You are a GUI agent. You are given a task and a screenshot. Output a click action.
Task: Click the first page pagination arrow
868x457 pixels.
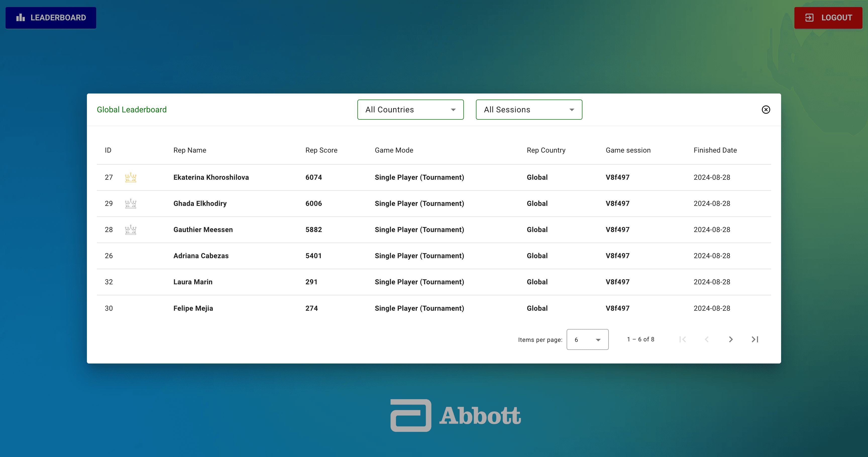point(683,339)
